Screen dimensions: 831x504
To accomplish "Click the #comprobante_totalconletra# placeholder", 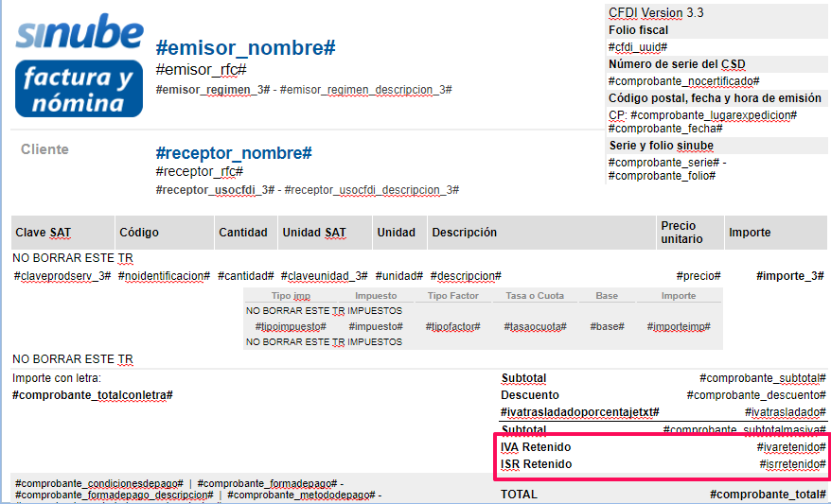I will 93,394.
